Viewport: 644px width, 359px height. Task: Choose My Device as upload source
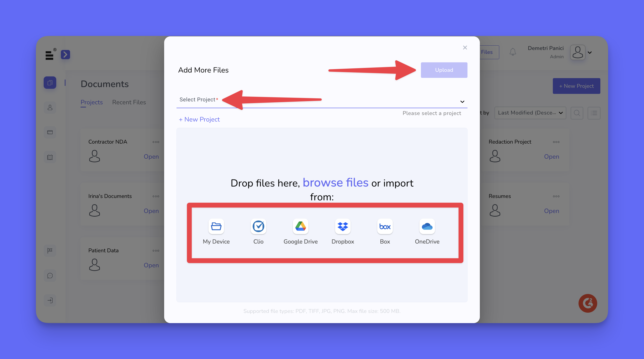click(216, 226)
